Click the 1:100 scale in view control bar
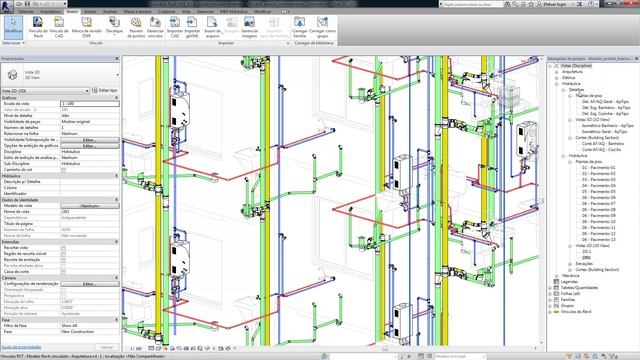Viewport: 640px width, 360px height. coord(136,349)
